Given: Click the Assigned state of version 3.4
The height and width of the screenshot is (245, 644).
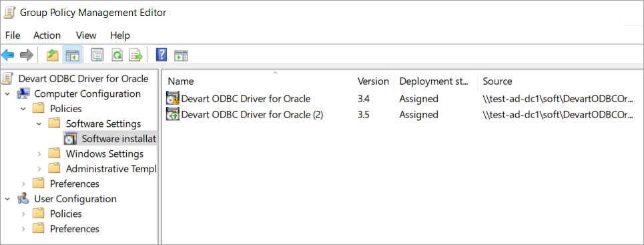Looking at the screenshot, I should [418, 99].
